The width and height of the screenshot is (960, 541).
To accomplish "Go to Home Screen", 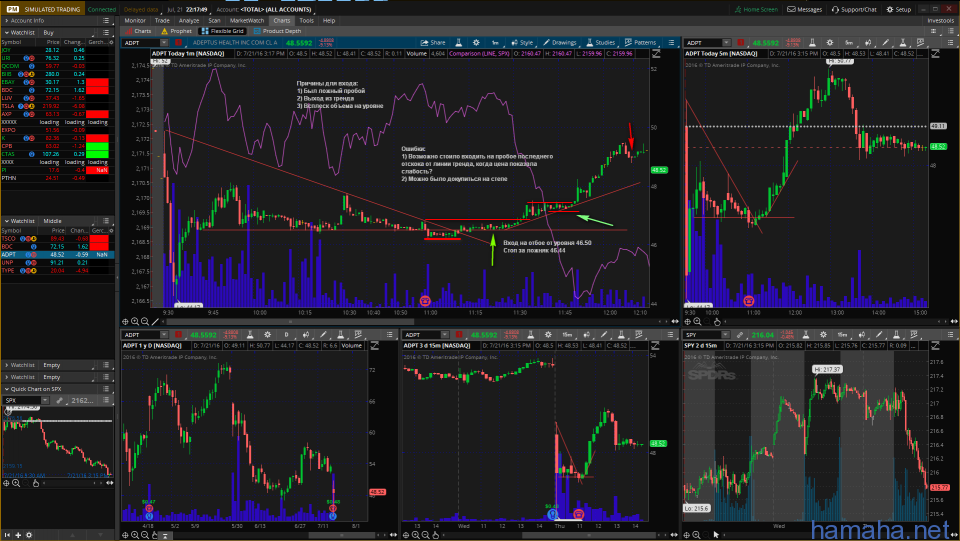I will 756,9.
